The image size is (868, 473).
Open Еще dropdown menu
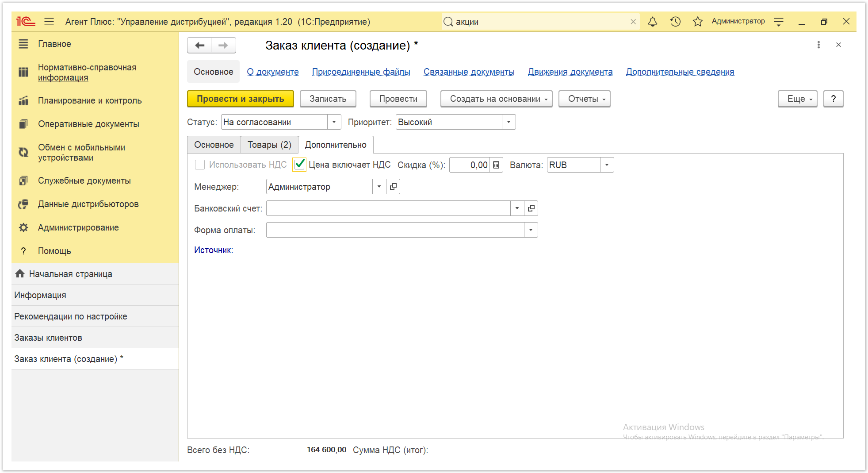click(x=797, y=99)
